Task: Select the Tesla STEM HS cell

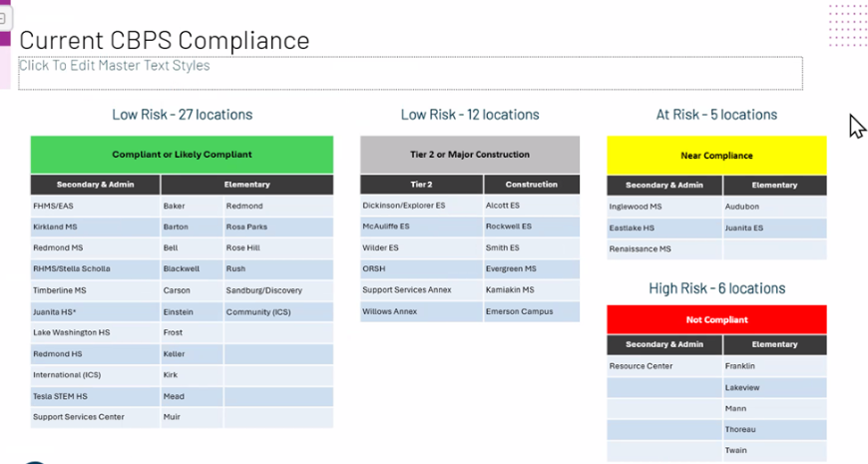Action: click(x=61, y=396)
